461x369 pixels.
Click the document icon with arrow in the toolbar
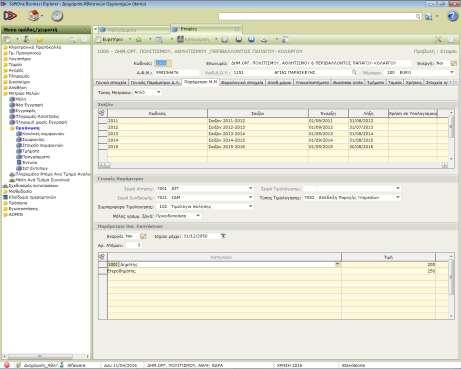(285, 40)
